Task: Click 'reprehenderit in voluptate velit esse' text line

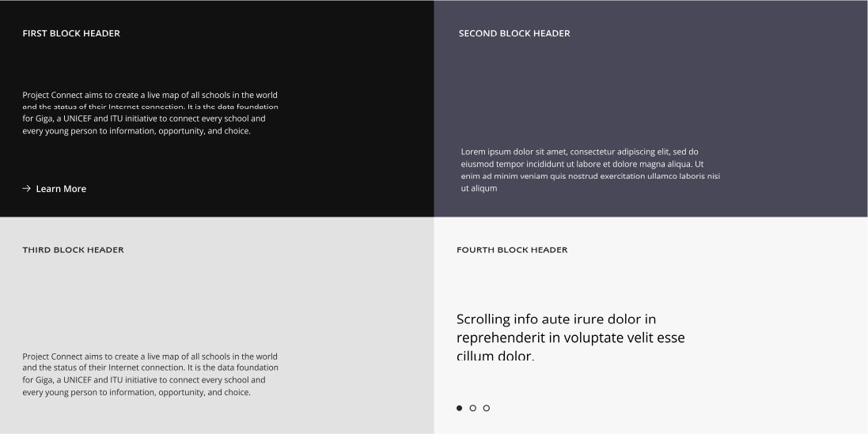Action: pyautogui.click(x=570, y=338)
